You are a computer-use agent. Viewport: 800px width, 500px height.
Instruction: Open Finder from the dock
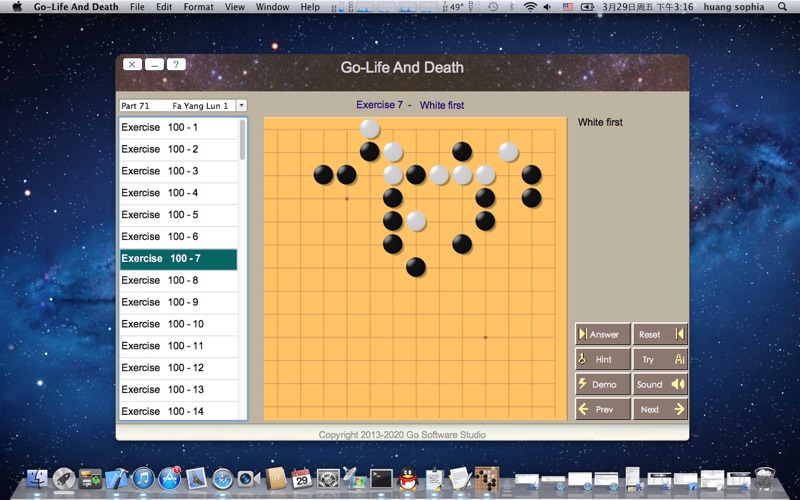click(x=37, y=479)
